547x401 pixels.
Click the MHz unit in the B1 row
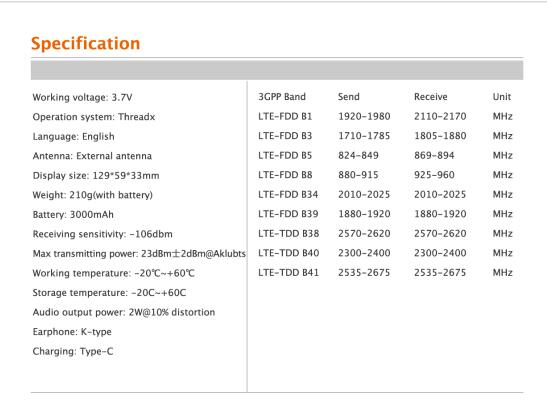(x=502, y=116)
